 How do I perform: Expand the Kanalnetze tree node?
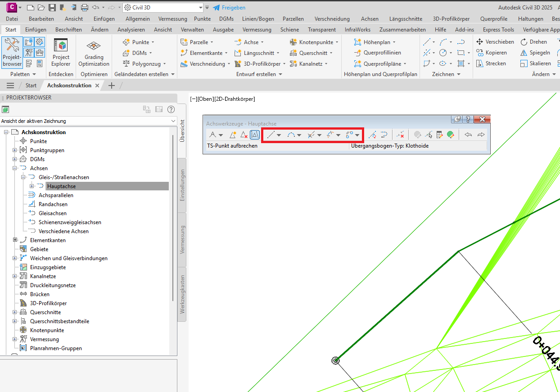pyautogui.click(x=15, y=276)
